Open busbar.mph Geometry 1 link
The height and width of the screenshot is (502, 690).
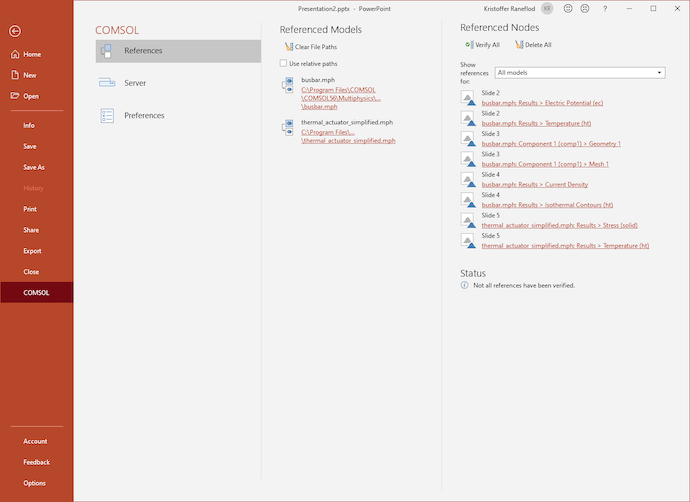(x=551, y=144)
